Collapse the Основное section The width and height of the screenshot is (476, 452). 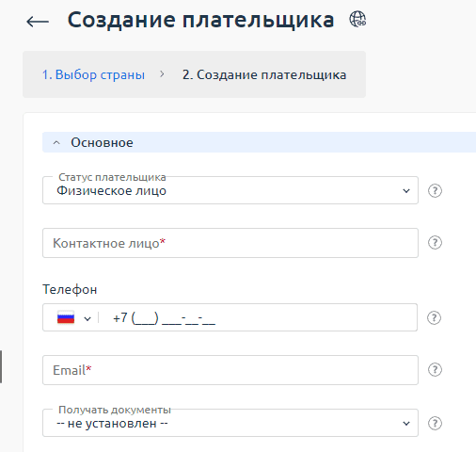pyautogui.click(x=56, y=143)
